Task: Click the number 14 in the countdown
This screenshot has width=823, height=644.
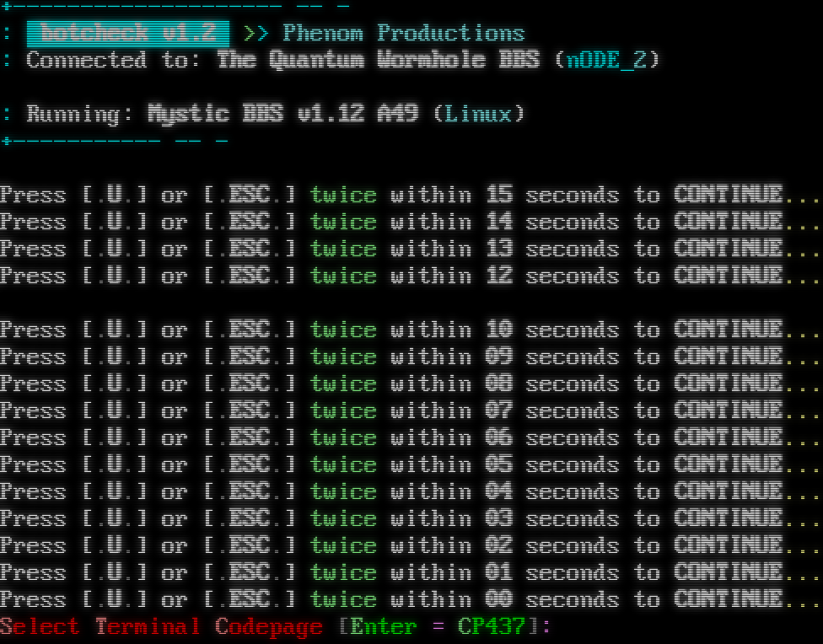Action: tap(499, 223)
